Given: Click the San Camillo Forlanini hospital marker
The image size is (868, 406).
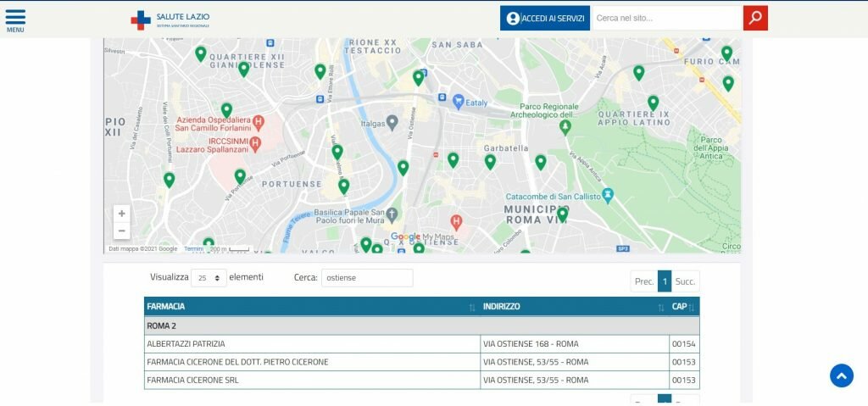Looking at the screenshot, I should [259, 124].
